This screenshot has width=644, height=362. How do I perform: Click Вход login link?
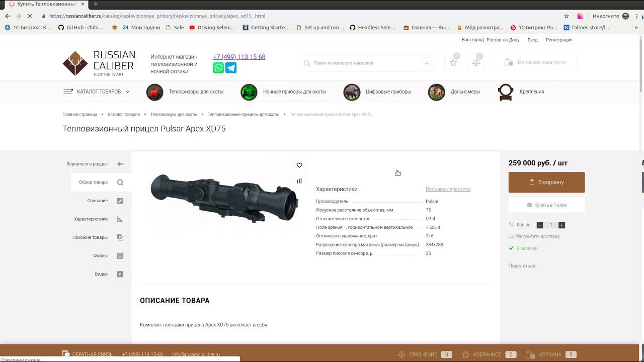(532, 40)
